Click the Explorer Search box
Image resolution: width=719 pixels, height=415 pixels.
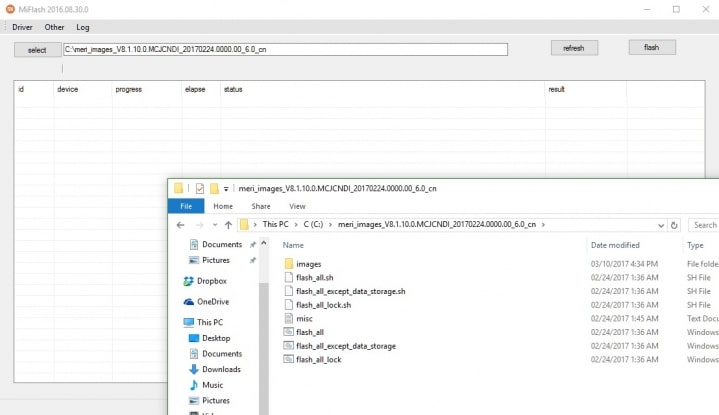[704, 225]
